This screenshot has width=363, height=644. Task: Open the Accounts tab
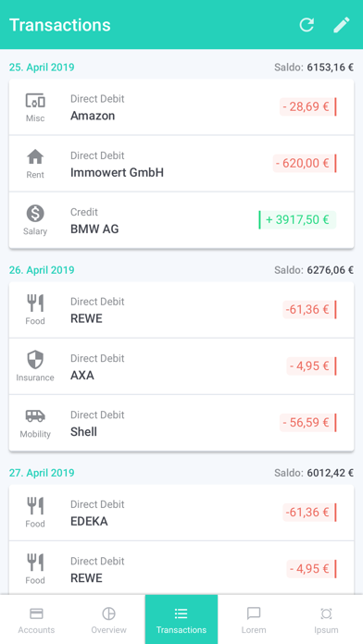(36, 619)
